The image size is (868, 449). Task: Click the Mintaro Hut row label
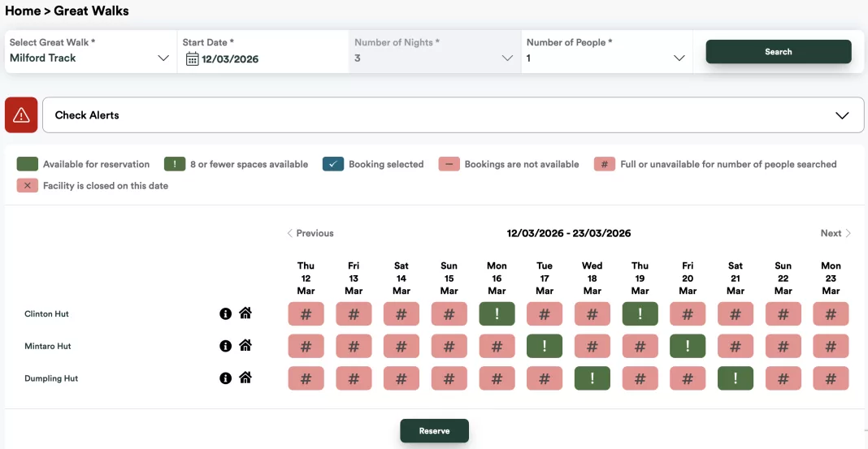[48, 346]
